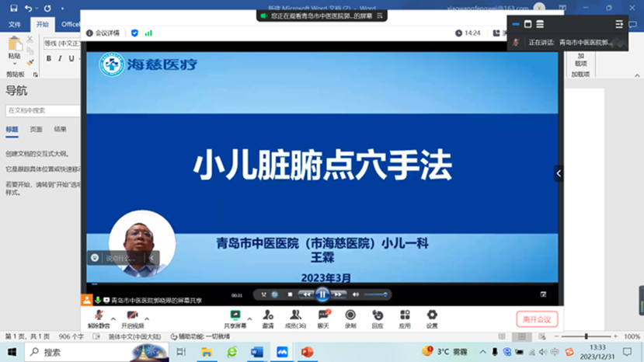Collapse the floating chat bubble arrow
The image size is (644, 362).
pos(152,258)
